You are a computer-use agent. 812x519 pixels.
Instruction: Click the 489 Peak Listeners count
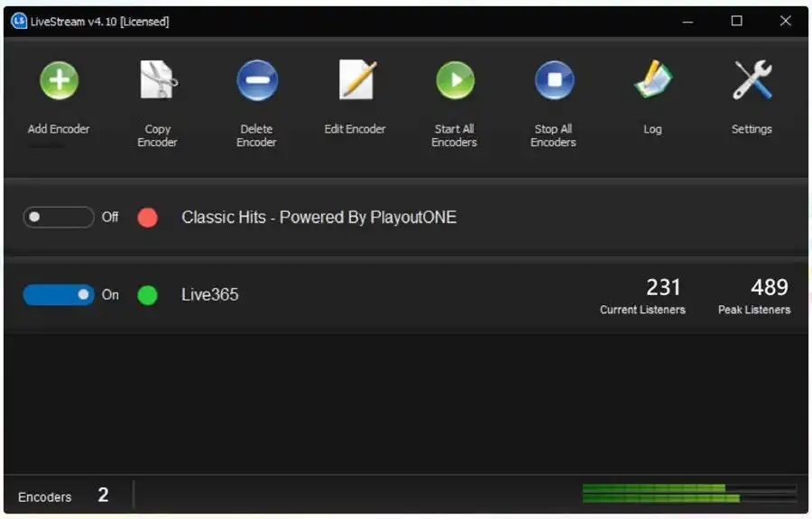pyautogui.click(x=770, y=287)
